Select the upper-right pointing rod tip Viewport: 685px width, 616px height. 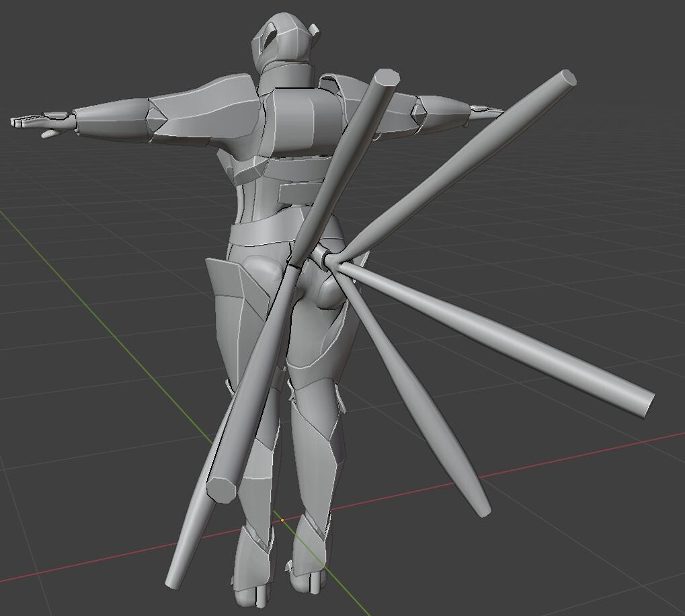[567, 79]
